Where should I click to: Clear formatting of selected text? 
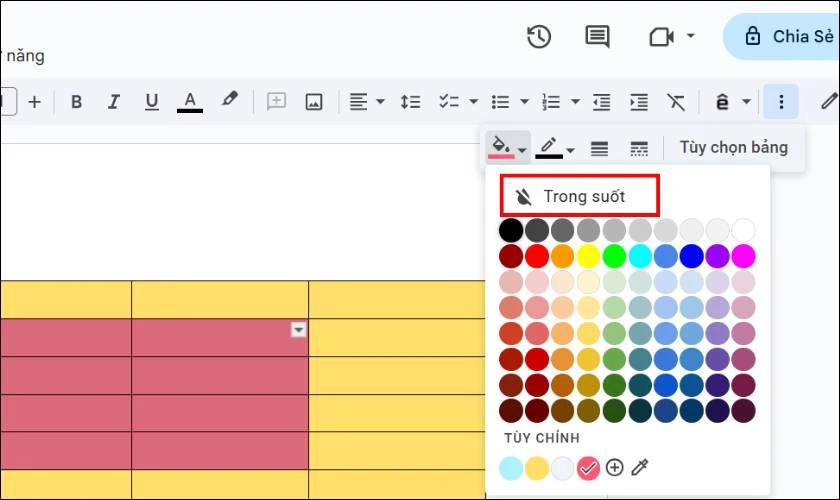(676, 101)
